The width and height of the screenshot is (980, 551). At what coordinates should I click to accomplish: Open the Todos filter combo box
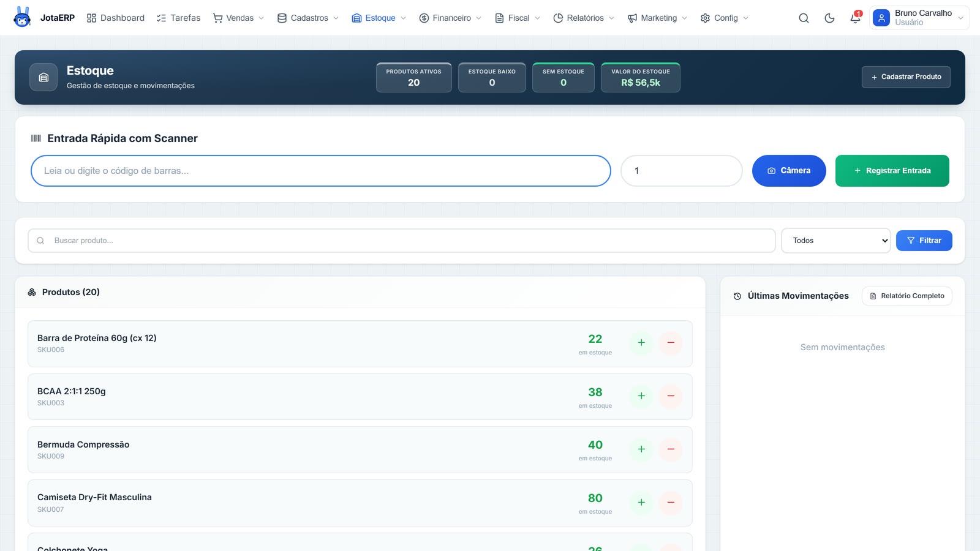(x=835, y=241)
